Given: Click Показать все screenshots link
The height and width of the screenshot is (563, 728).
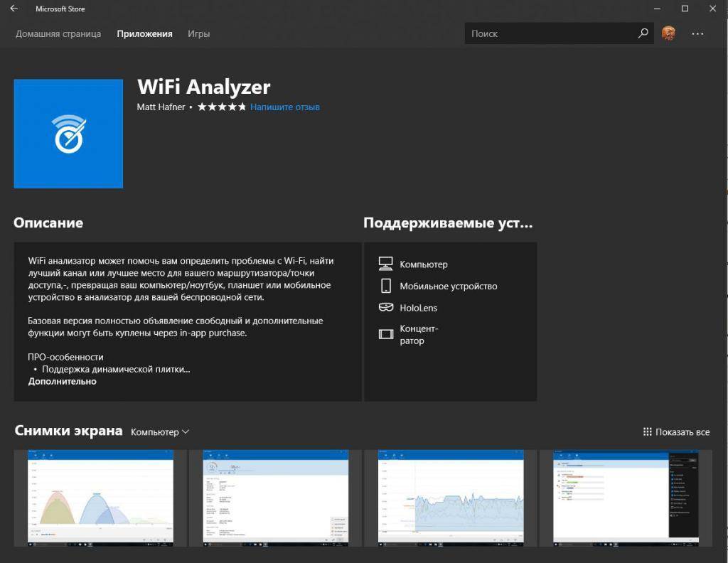Looking at the screenshot, I should pos(682,431).
